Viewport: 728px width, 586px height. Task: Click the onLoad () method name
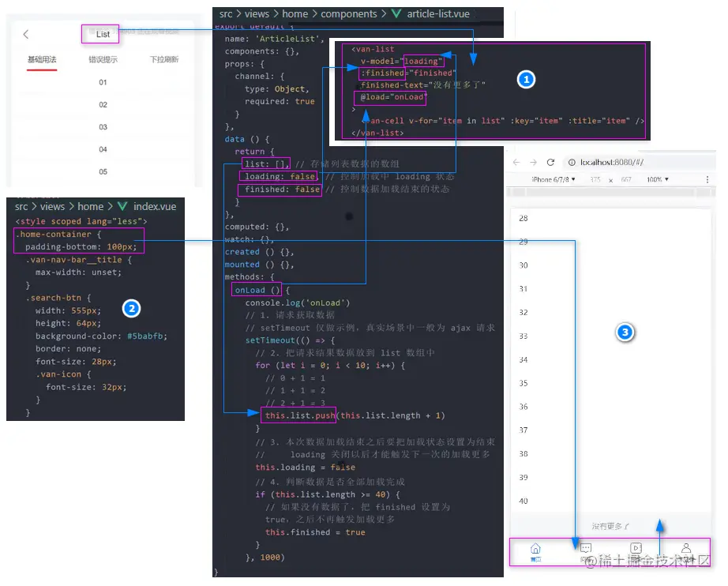click(x=257, y=290)
